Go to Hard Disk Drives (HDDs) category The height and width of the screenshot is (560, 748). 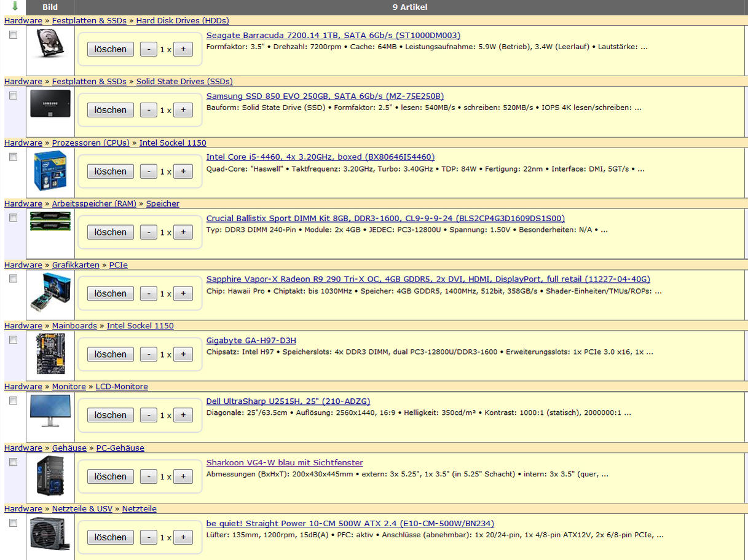[x=183, y=20]
